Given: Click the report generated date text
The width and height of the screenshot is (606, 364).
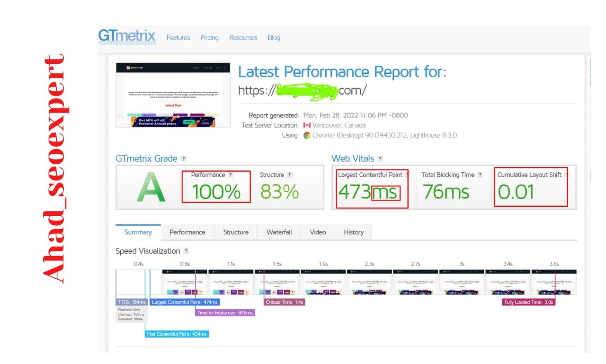Looking at the screenshot, I should tap(356, 115).
